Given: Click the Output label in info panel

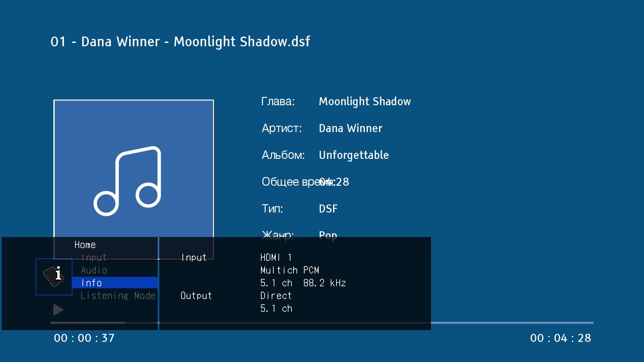Looking at the screenshot, I should pos(196,296).
